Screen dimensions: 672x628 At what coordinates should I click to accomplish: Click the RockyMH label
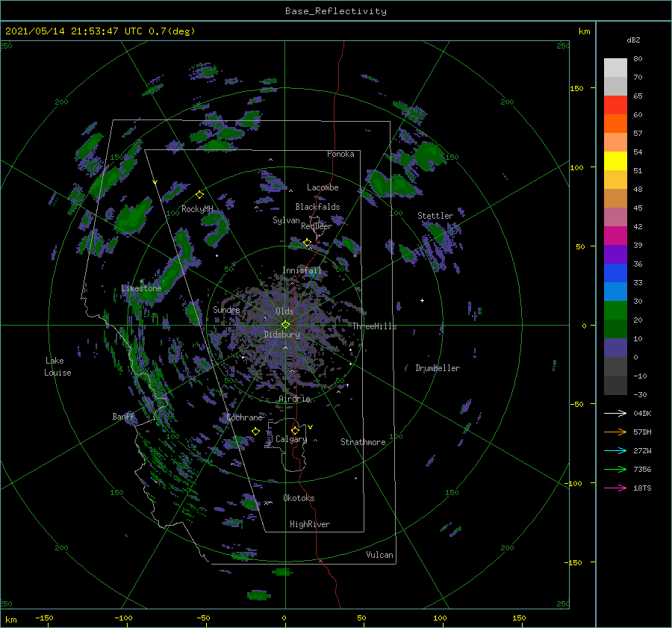point(197,209)
